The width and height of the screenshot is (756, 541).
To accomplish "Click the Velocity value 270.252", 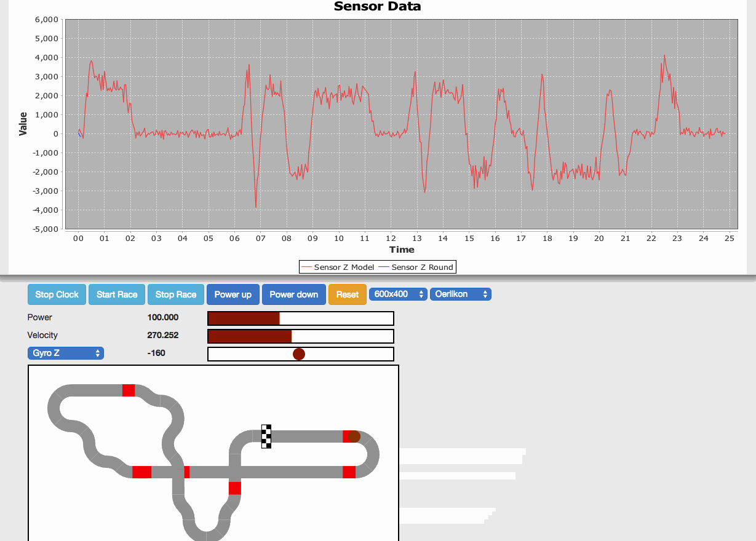I will pos(163,335).
